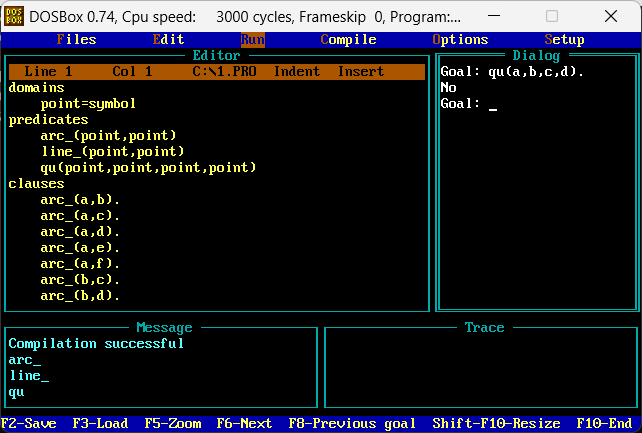The height and width of the screenshot is (433, 642).
Task: Click the Dialog panel title
Action: tap(536, 56)
